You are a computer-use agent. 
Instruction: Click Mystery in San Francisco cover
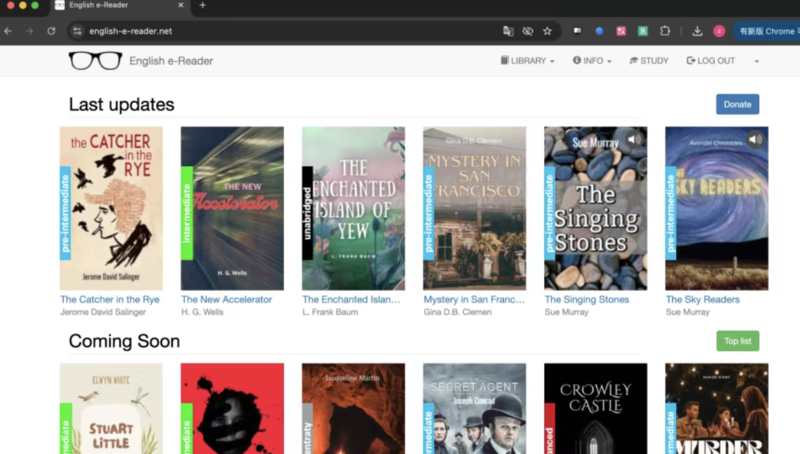click(474, 208)
